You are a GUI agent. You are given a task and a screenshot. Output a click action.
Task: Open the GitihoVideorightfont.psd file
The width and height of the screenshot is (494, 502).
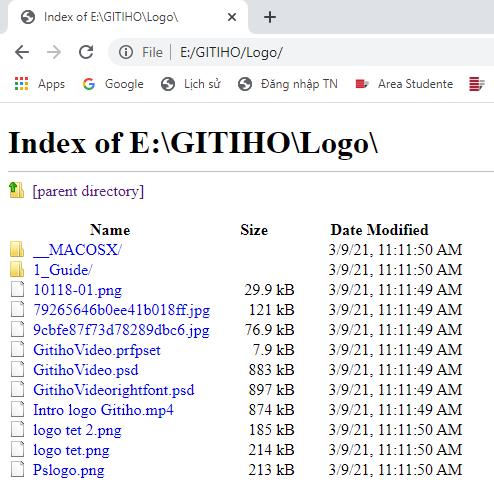[114, 390]
